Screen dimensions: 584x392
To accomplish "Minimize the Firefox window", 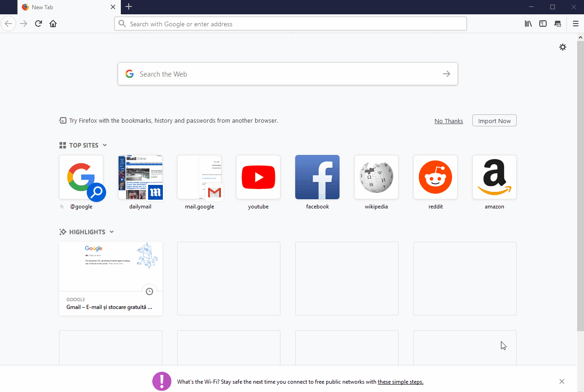I will pos(531,7).
